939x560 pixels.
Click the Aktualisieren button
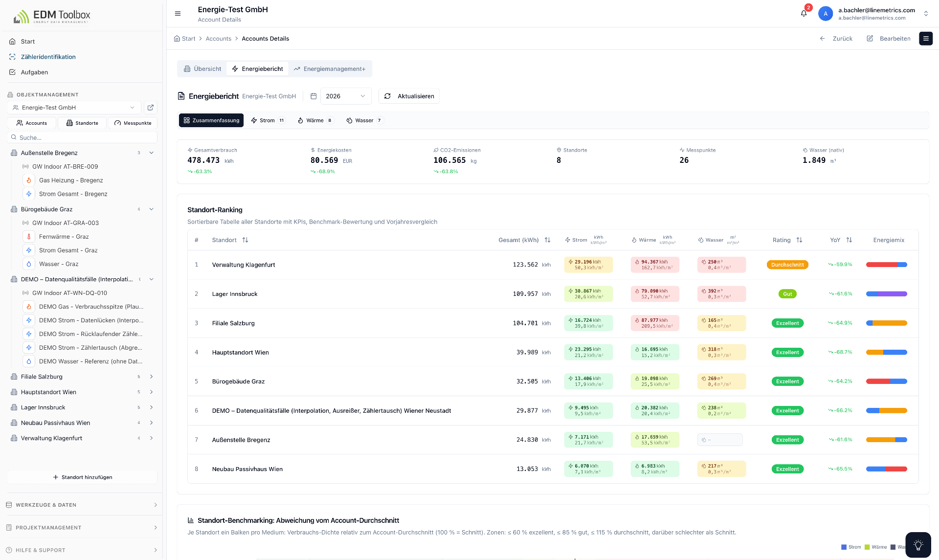tap(409, 96)
